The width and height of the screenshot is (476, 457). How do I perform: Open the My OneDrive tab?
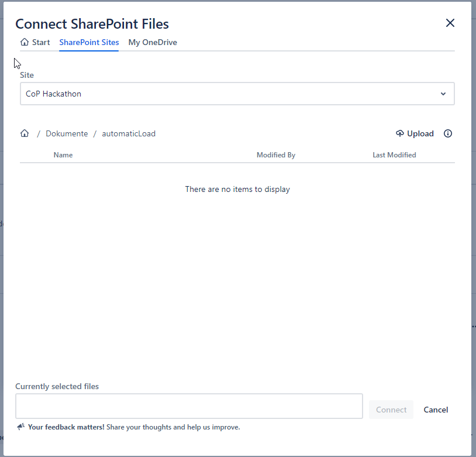[x=153, y=42]
